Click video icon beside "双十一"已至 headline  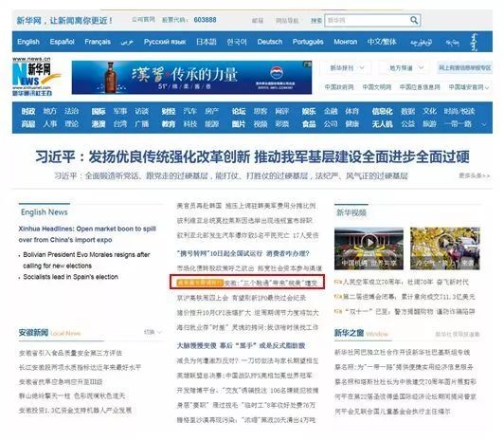pos(338,311)
